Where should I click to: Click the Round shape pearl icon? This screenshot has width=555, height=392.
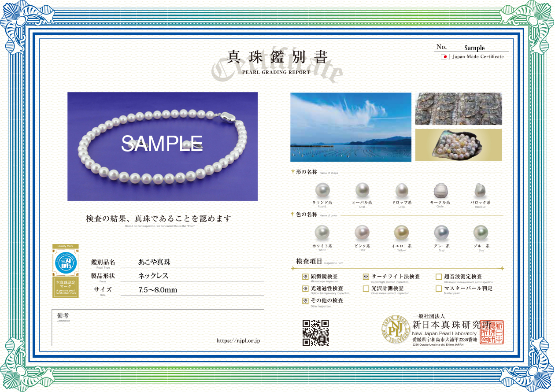tap(322, 191)
